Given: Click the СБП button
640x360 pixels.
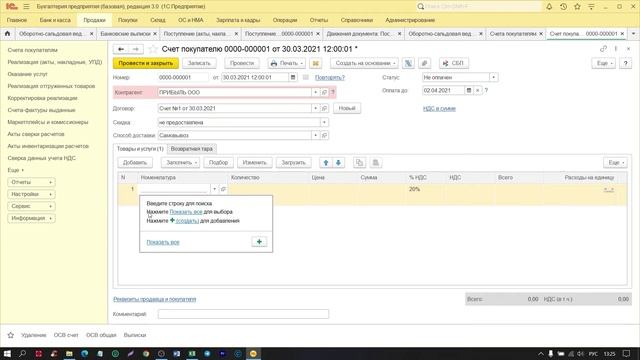Looking at the screenshot, I should click(x=453, y=63).
